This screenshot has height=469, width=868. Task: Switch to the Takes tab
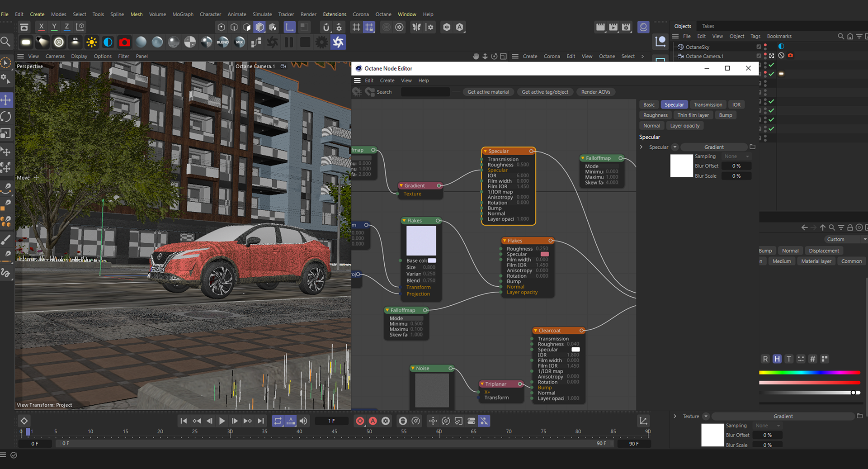[x=708, y=26]
